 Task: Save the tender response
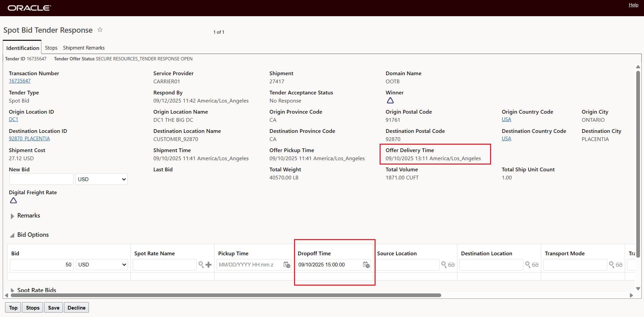(53, 307)
